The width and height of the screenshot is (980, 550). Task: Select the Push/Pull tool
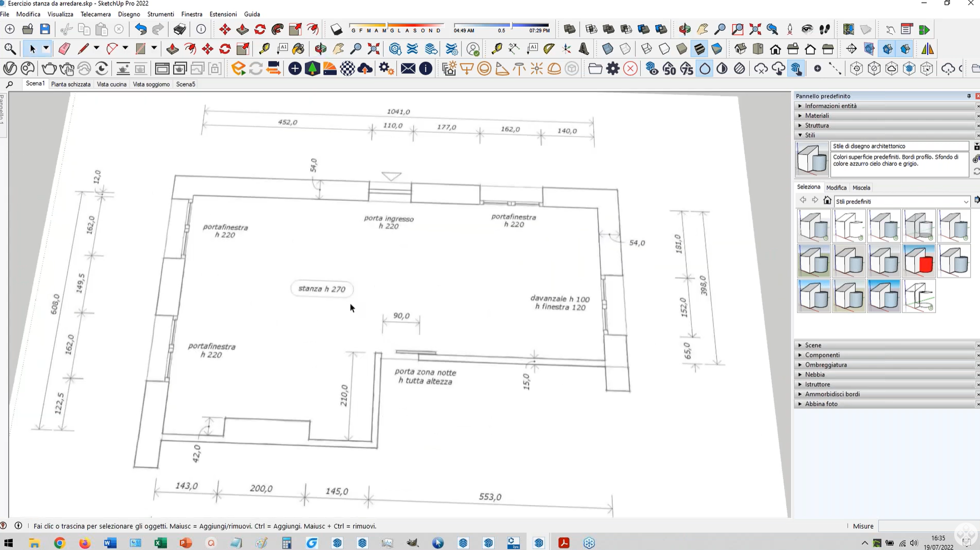coord(172,49)
